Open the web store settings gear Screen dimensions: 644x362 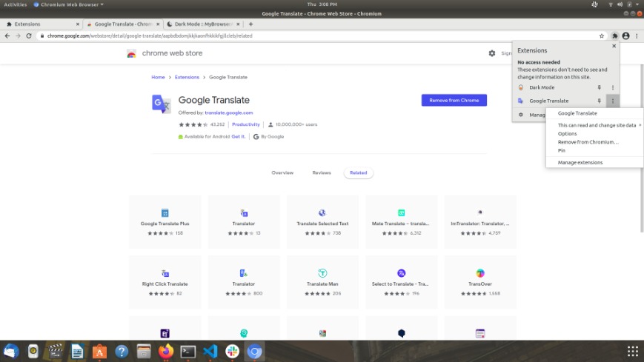492,53
